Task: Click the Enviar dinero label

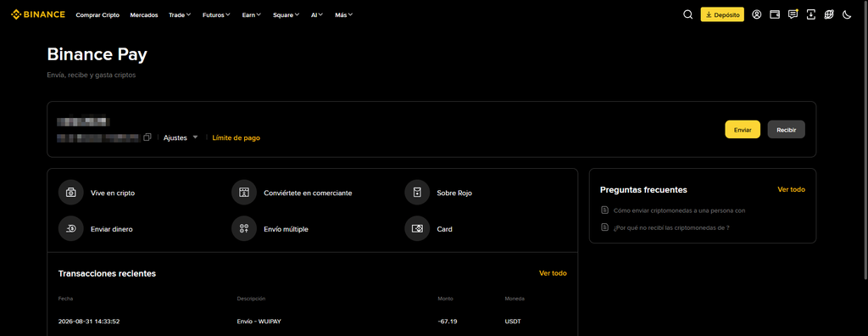Action: 112,228
